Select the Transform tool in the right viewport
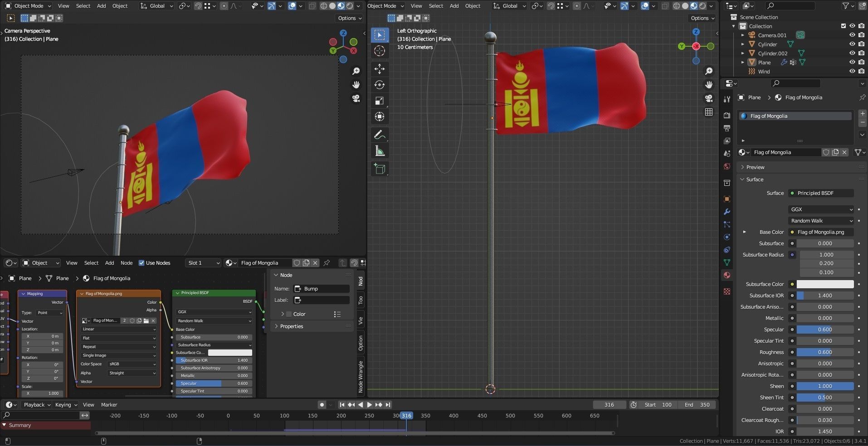868x446 pixels. pyautogui.click(x=380, y=116)
